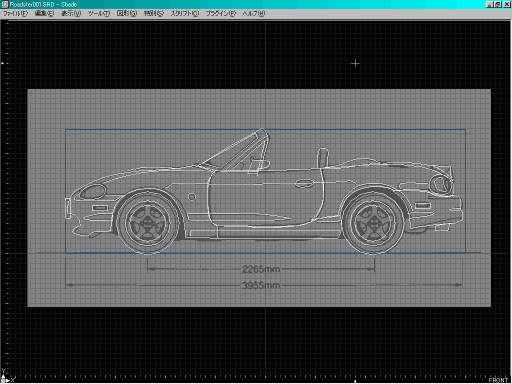The width and height of the screenshot is (512, 384).
Task: Open the ヘルプ (Help) menu
Action: point(254,13)
